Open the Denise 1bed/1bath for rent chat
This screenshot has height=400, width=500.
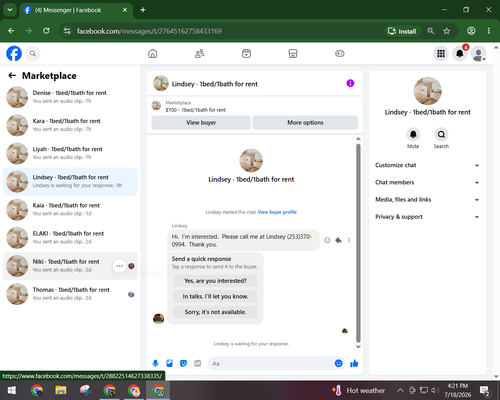point(70,97)
